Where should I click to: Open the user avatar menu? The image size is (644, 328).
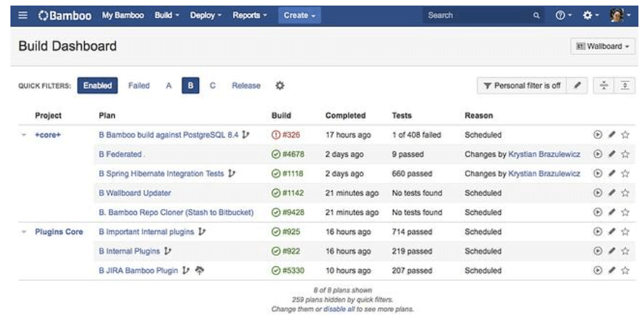[620, 15]
